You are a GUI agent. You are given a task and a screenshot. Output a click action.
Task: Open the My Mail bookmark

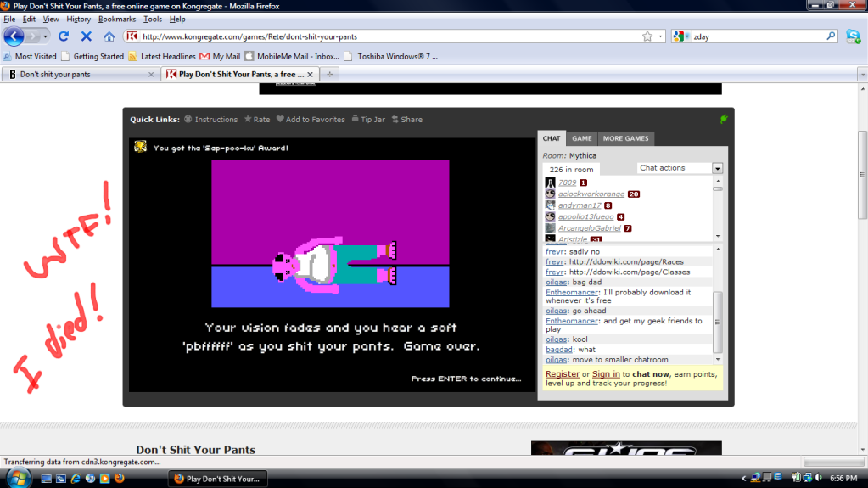tap(220, 57)
